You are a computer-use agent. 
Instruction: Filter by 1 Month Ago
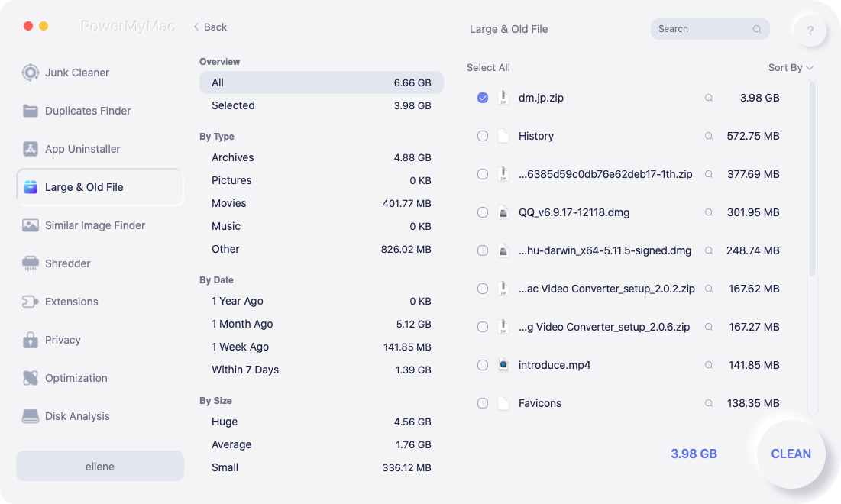[322, 324]
